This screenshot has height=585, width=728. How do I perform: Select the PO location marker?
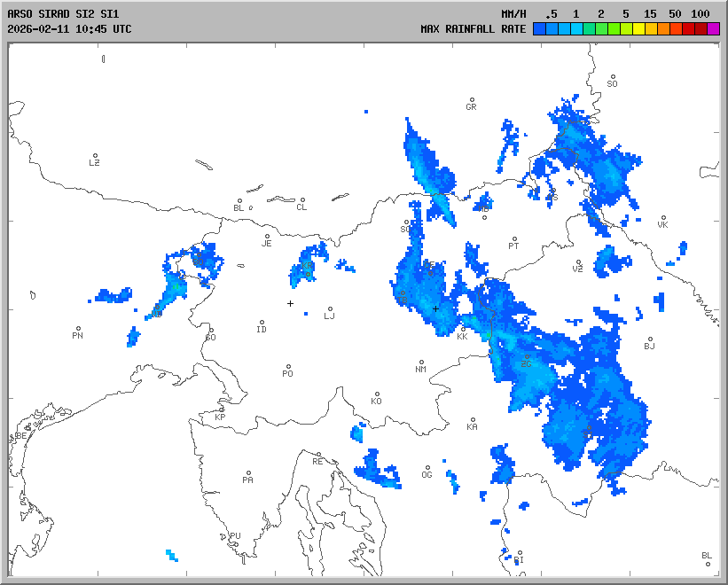point(288,367)
